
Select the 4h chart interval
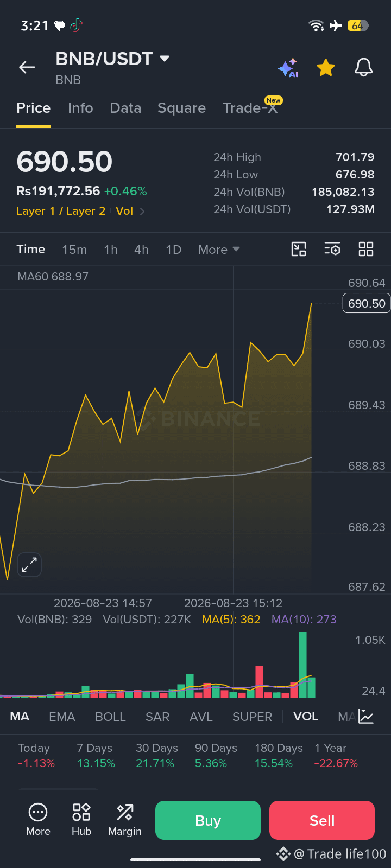pos(141,250)
